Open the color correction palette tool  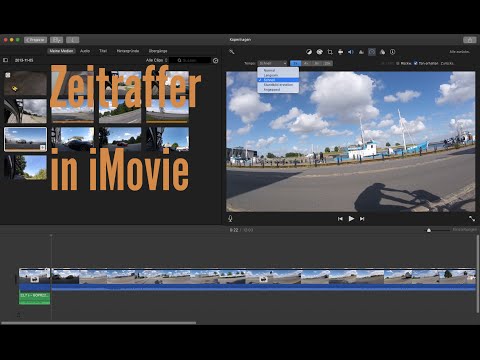coord(319,52)
